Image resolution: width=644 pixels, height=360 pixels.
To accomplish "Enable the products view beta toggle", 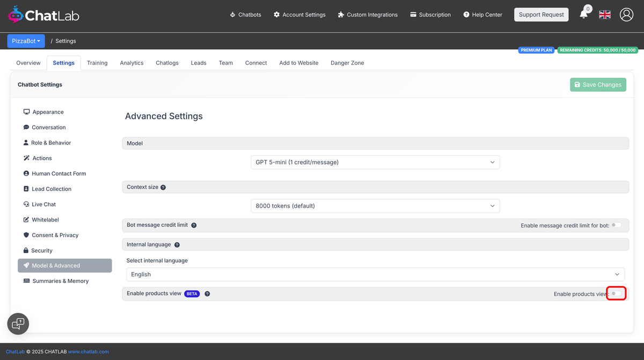I will pyautogui.click(x=616, y=293).
